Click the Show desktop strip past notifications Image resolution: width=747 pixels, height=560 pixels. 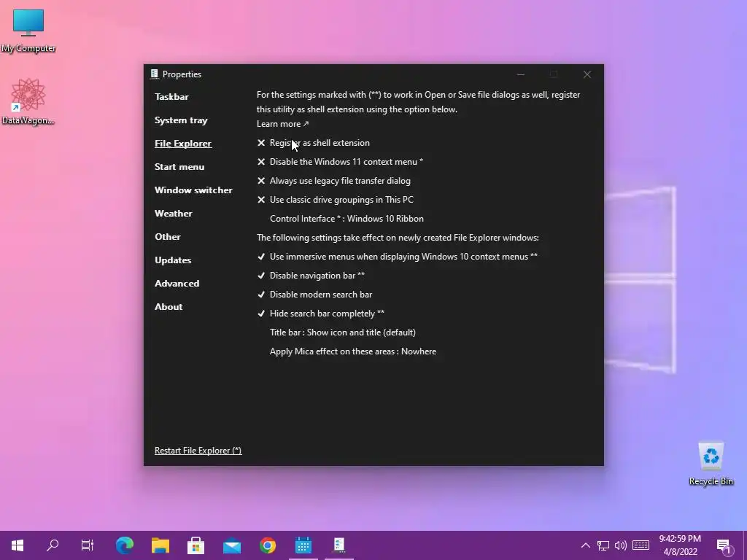click(744, 545)
